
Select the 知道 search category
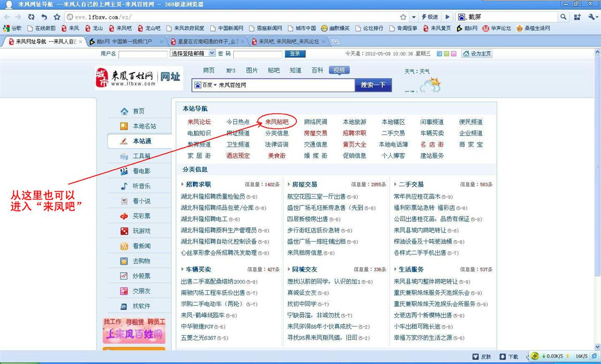click(295, 70)
